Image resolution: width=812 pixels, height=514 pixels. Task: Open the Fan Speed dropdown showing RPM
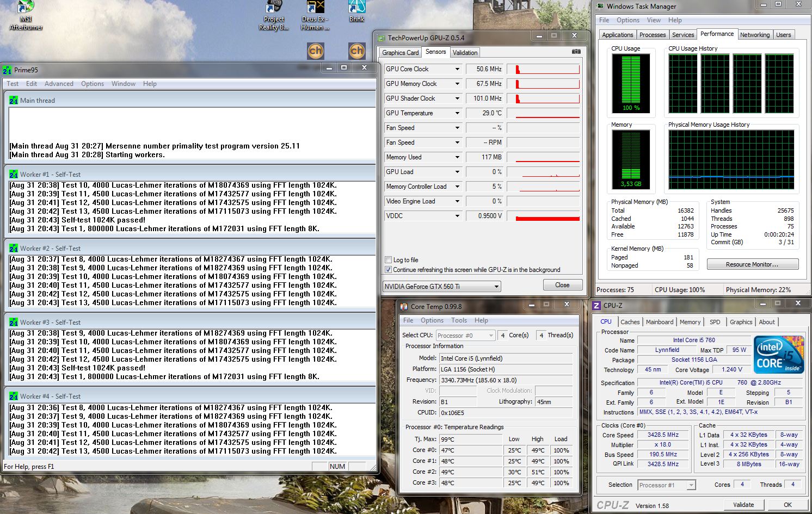click(x=457, y=143)
